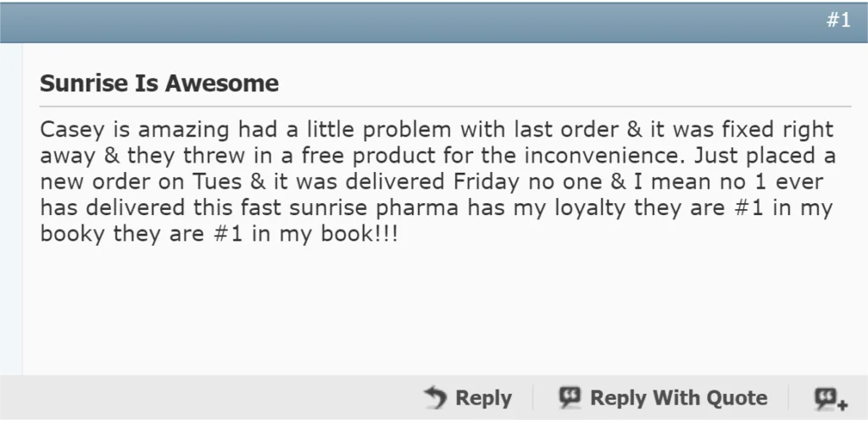Open the #1 post permalink
The height and width of the screenshot is (431, 868).
(838, 21)
